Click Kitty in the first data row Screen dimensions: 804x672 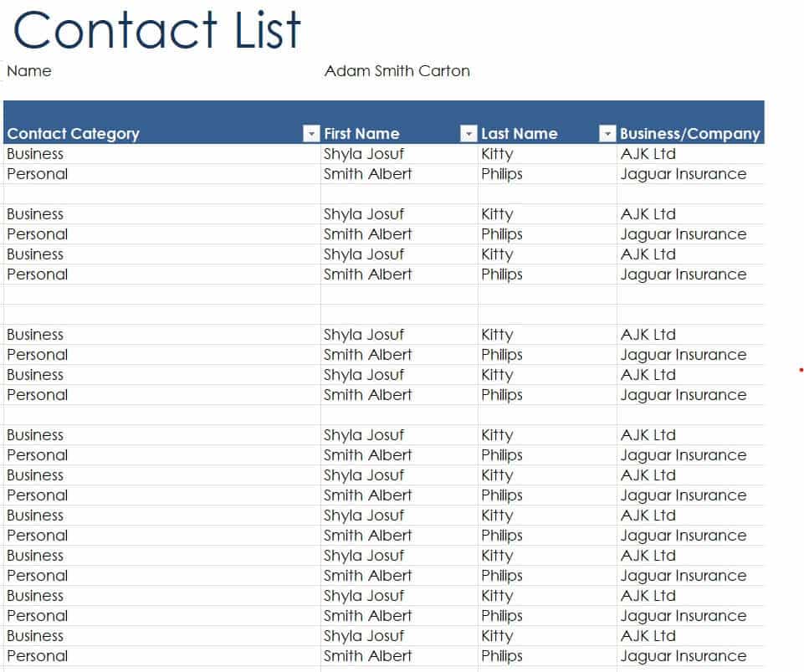pyautogui.click(x=497, y=154)
